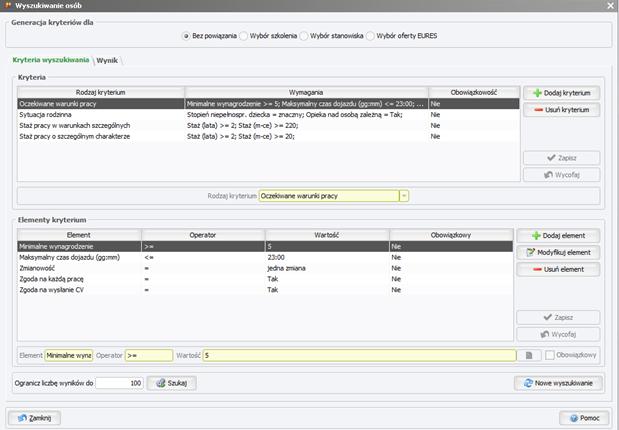Click Nowe wyszukiwanie button

pos(558,383)
